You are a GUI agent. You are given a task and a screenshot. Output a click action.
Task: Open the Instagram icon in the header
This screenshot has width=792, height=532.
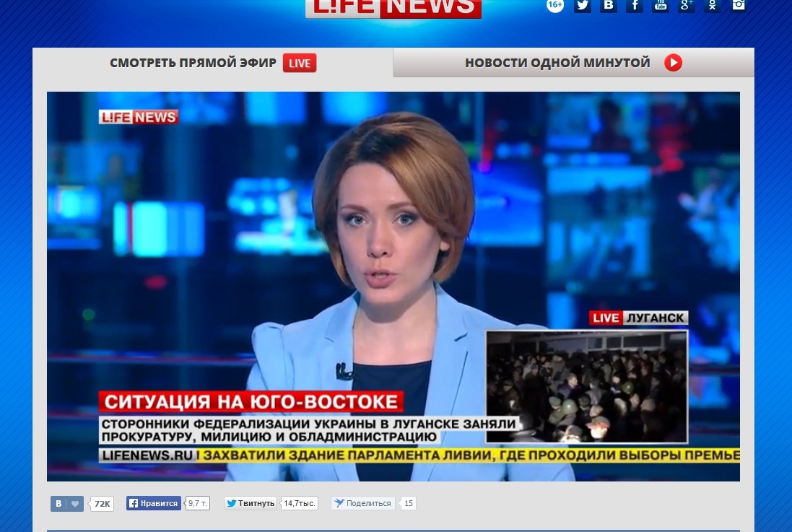(x=739, y=6)
